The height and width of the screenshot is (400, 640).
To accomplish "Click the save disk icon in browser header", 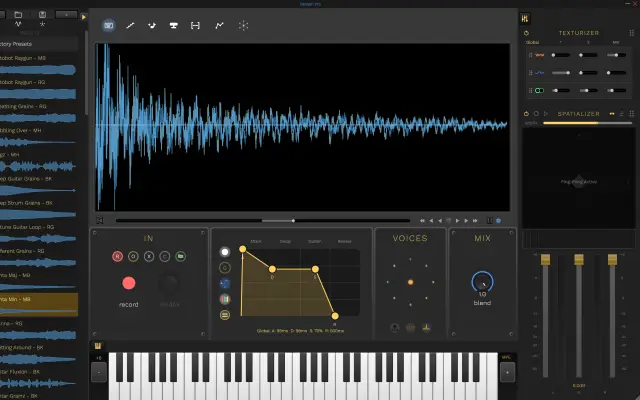I will tap(42, 14).
